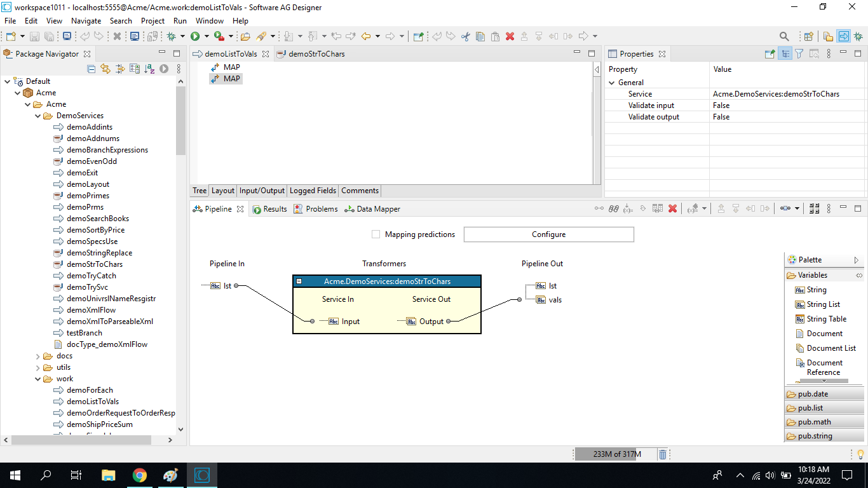Switch to the Input/Output tab
The width and height of the screenshot is (868, 488).
262,191
